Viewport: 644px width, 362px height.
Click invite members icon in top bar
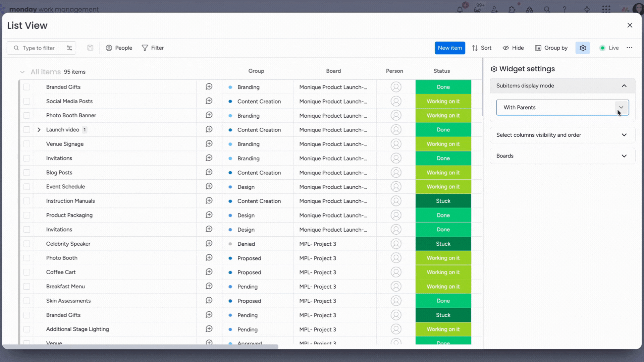pyautogui.click(x=495, y=9)
